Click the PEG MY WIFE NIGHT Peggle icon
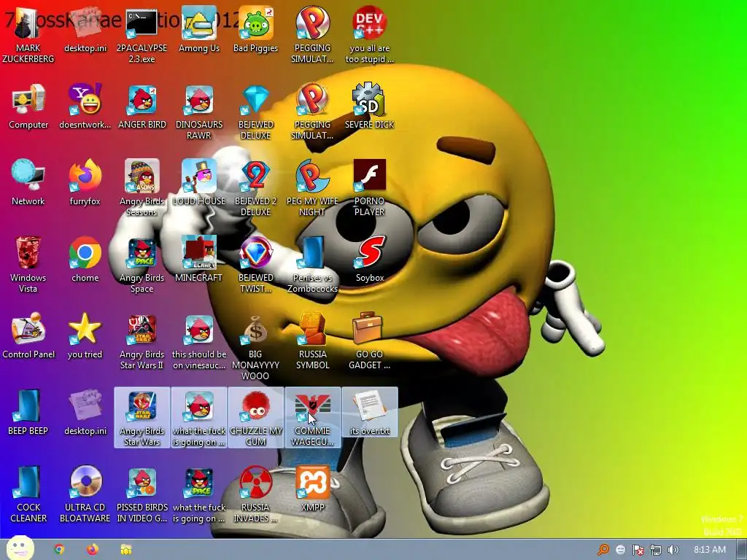This screenshot has height=560, width=747. point(312,188)
